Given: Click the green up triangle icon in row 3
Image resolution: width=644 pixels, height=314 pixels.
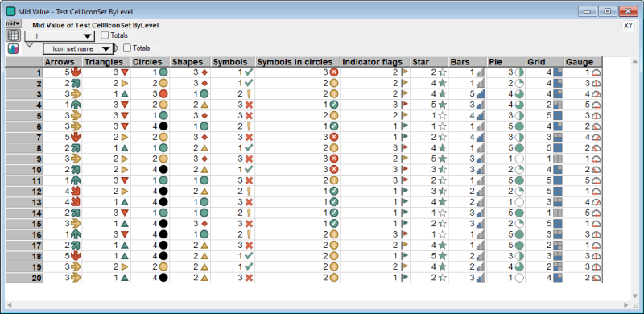Looking at the screenshot, I should [125, 93].
